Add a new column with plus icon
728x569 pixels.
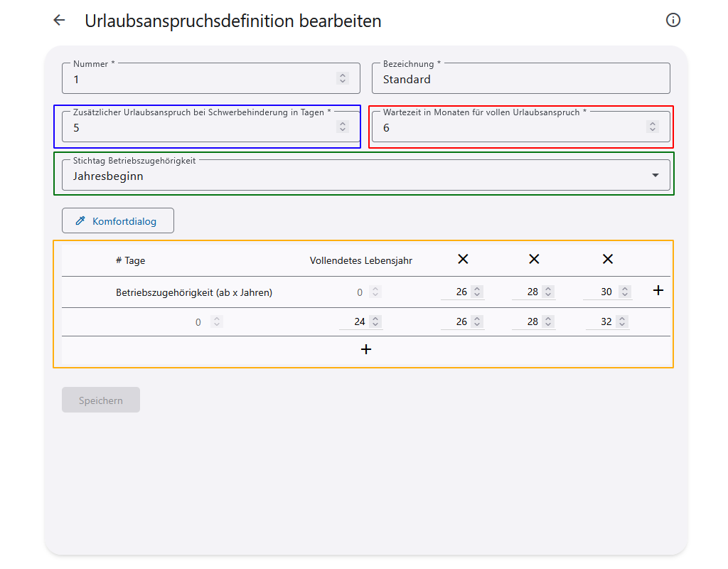pos(658,290)
